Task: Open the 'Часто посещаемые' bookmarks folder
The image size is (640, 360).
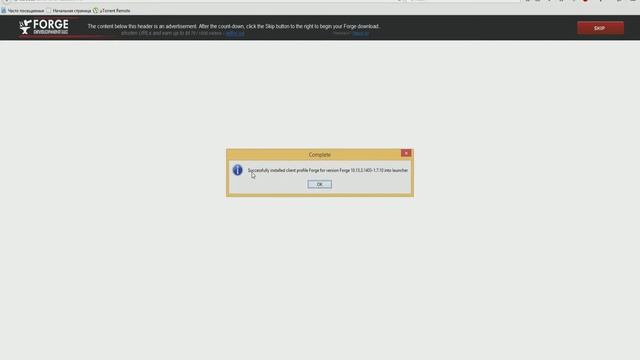Action: pos(22,11)
